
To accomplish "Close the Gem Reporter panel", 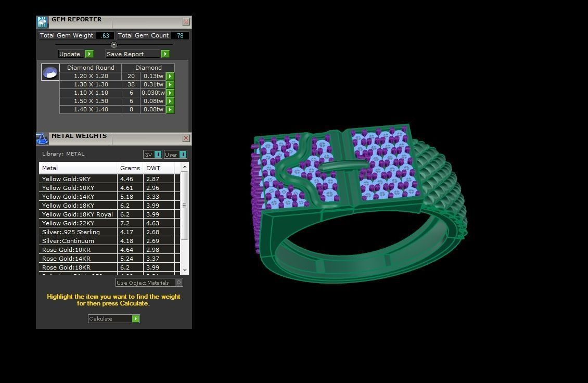I will pos(186,22).
